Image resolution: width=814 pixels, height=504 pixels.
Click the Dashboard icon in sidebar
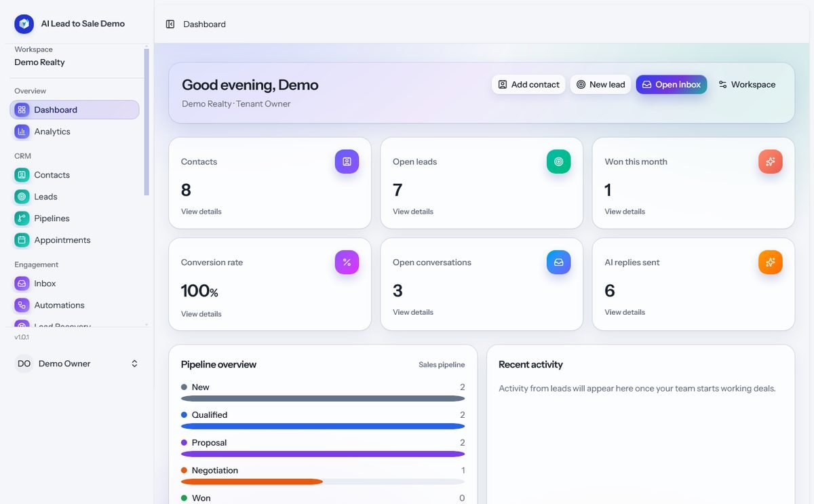[22, 110]
